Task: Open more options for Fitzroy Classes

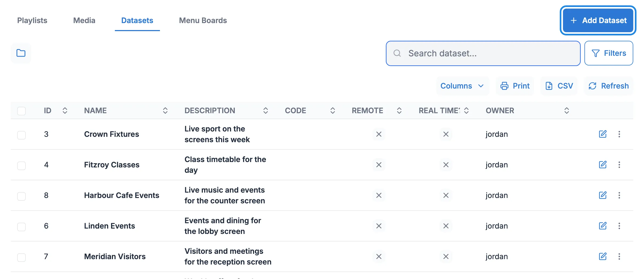Action: click(619, 165)
